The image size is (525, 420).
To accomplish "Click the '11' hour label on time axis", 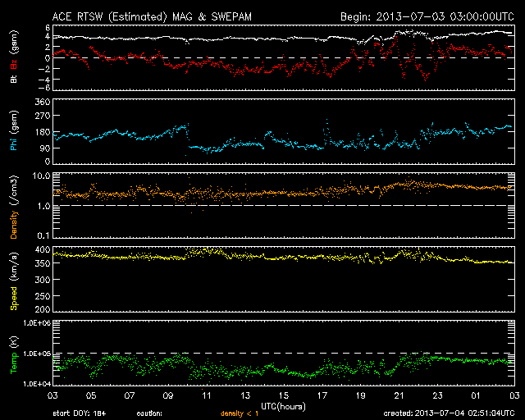I will 207,395.
